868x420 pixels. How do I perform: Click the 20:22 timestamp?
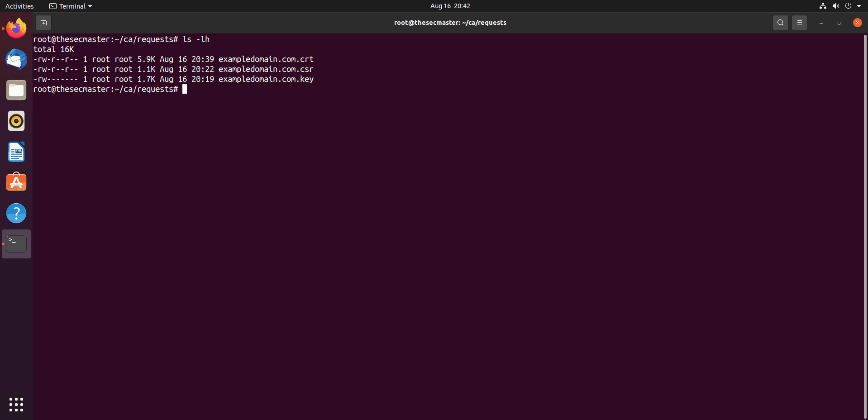[x=203, y=69]
